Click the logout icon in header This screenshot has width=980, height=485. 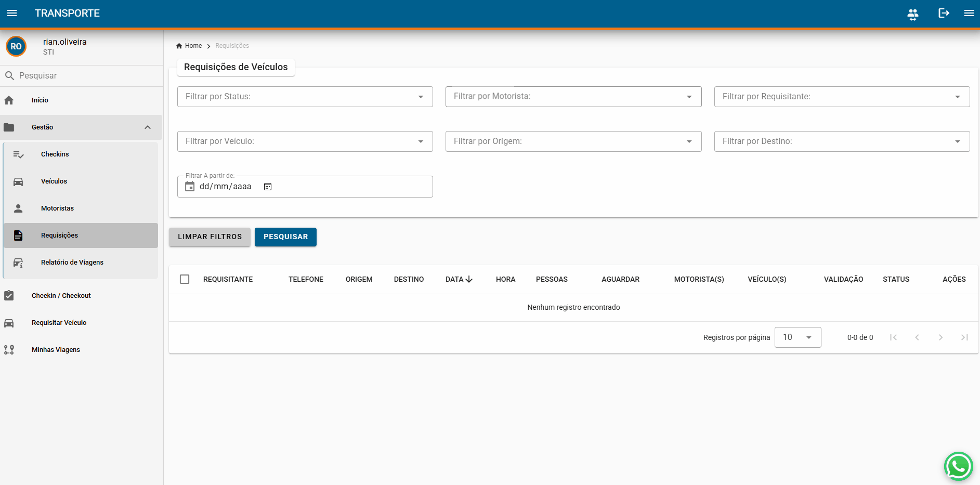pyautogui.click(x=944, y=13)
